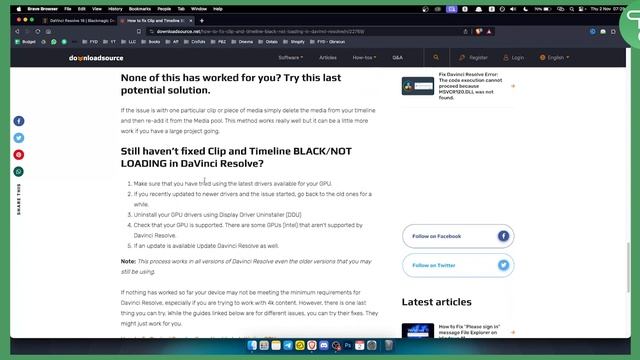The height and width of the screenshot is (360, 640).
Task: Share this article on WhatsApp
Action: click(19, 171)
